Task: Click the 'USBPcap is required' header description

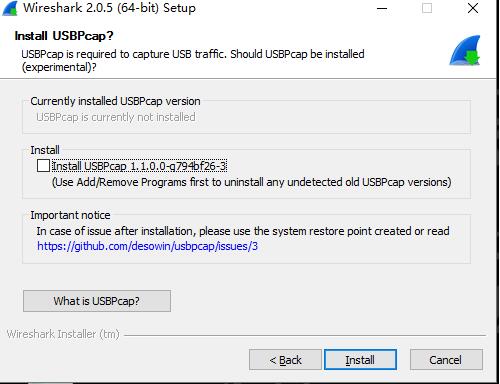Action: click(x=193, y=60)
